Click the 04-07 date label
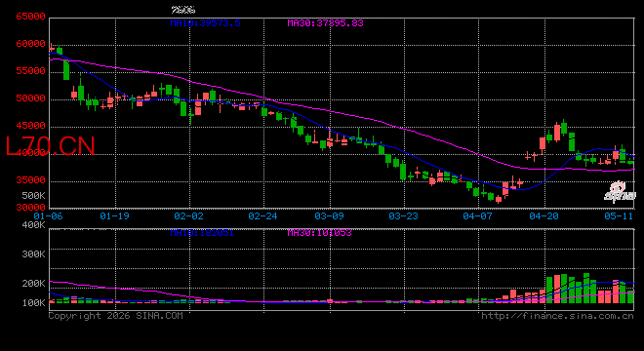 click(477, 215)
